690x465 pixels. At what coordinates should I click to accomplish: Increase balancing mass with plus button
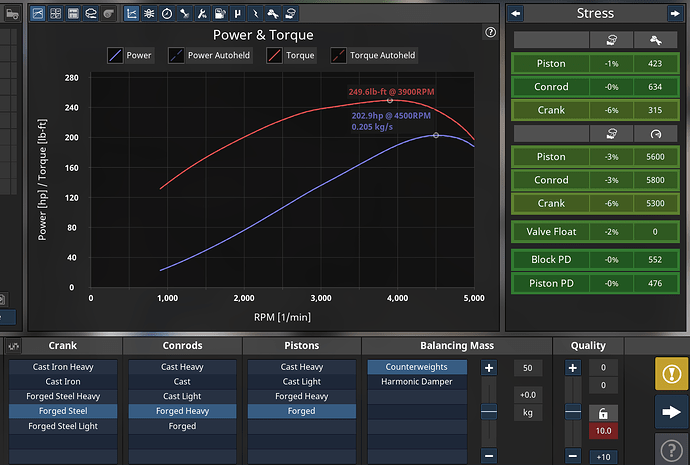[x=489, y=368]
